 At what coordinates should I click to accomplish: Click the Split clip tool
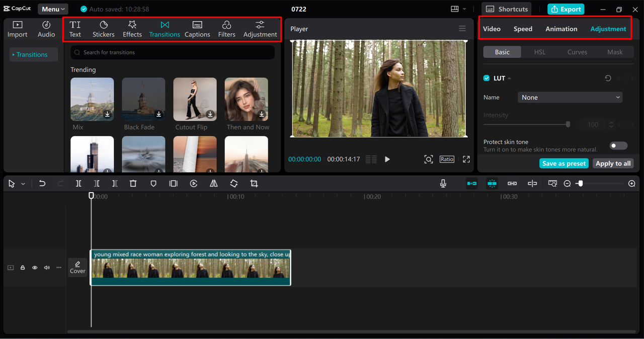click(78, 184)
